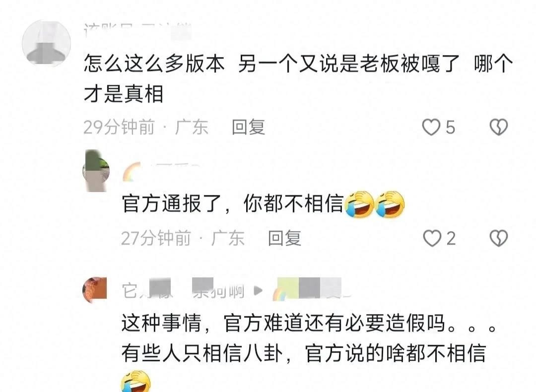Select reply text 官方通报了，你都不相信
536x392 pixels.
233,203
